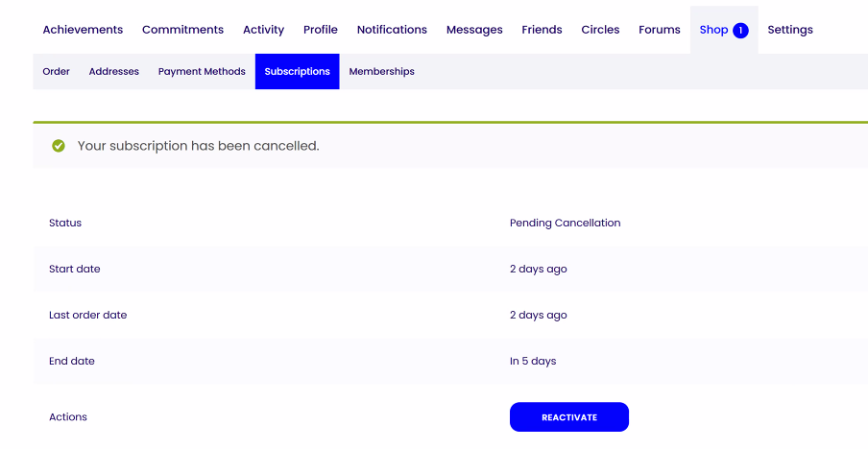Click the subscription cancelled notice text
Viewport: 868px width, 449px height.
click(198, 146)
